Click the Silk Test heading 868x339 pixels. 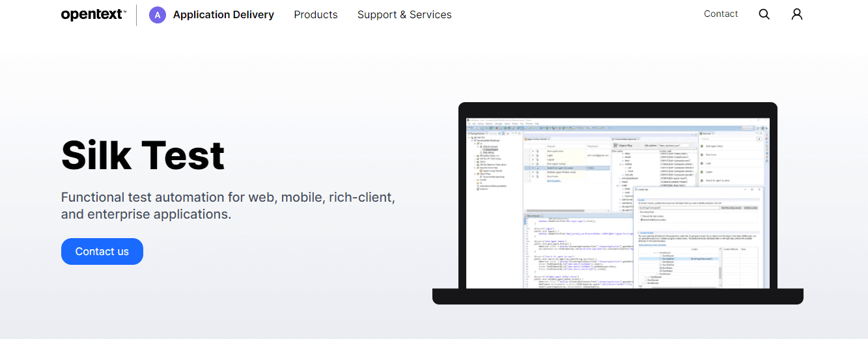coord(143,156)
